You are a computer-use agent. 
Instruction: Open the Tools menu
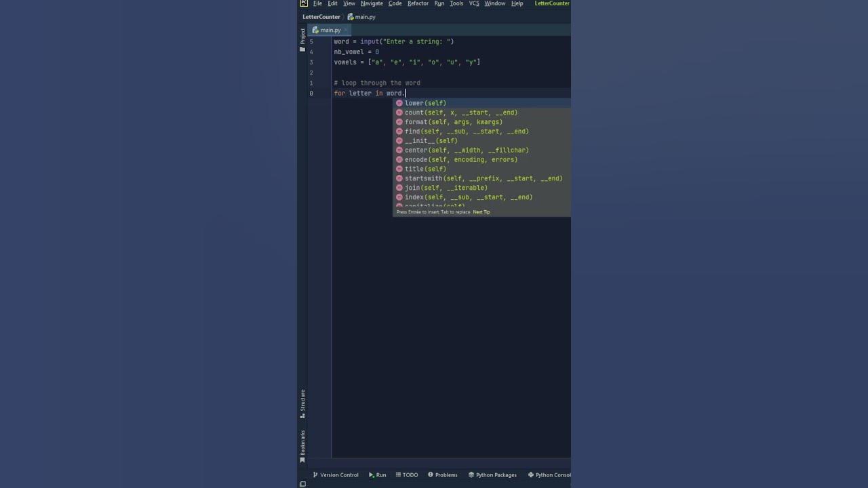[456, 3]
